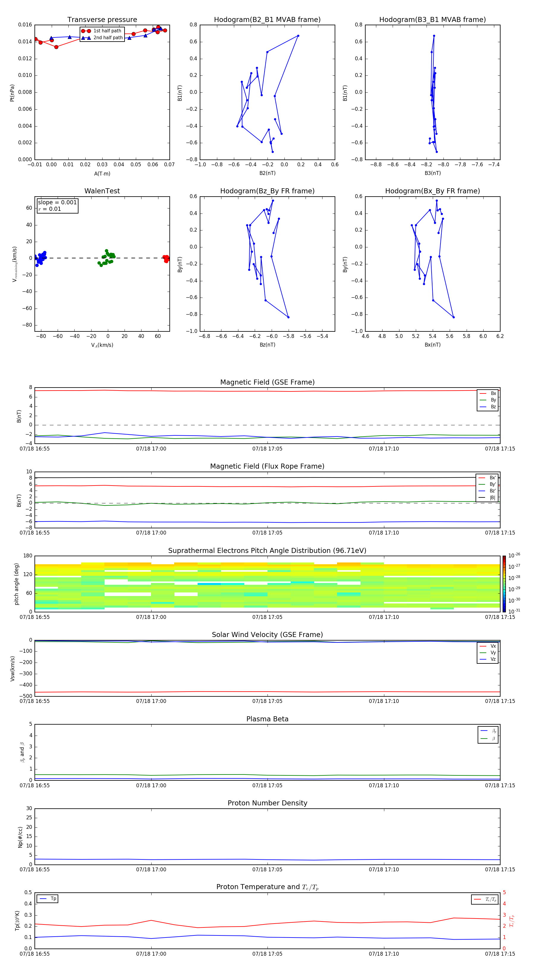Click the 10^-31 colorbar tick label

514,611
